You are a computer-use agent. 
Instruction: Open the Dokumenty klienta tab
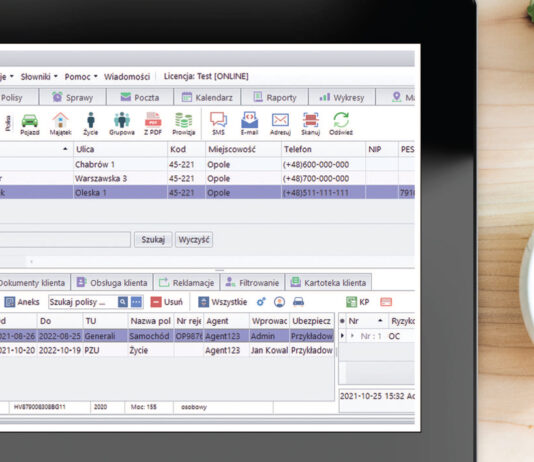(34, 283)
